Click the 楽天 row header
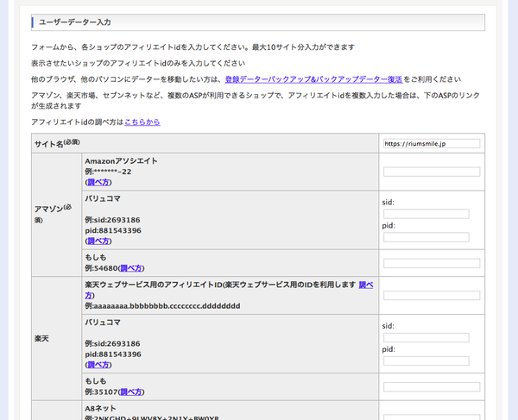Viewport: 518px width, 420px height. click(56, 339)
